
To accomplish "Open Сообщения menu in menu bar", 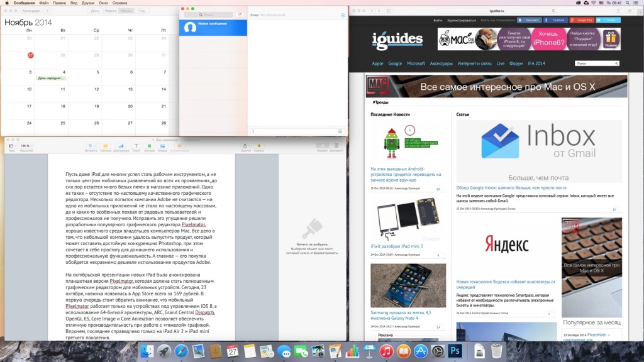I will click(x=25, y=3).
